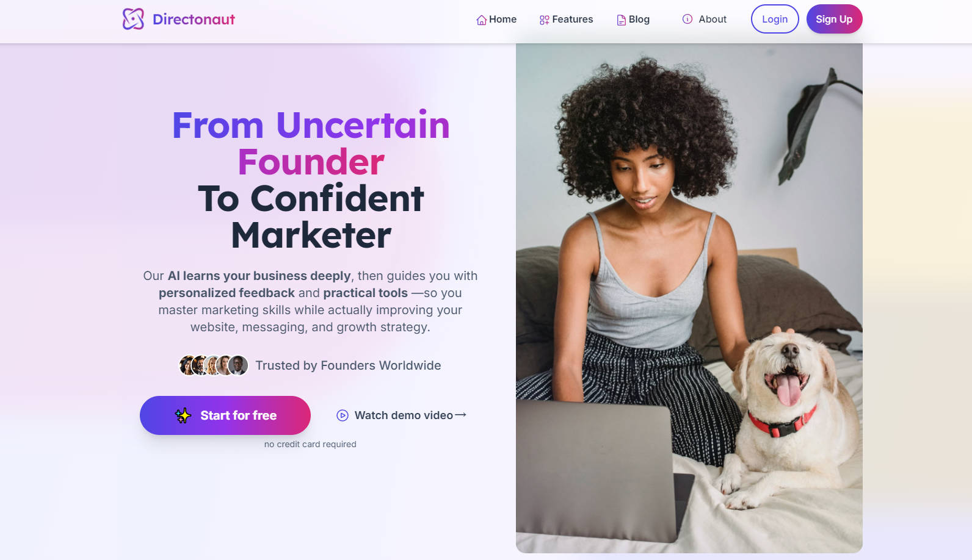Click the play circle icon for demo video
This screenshot has width=972, height=560.
point(343,415)
